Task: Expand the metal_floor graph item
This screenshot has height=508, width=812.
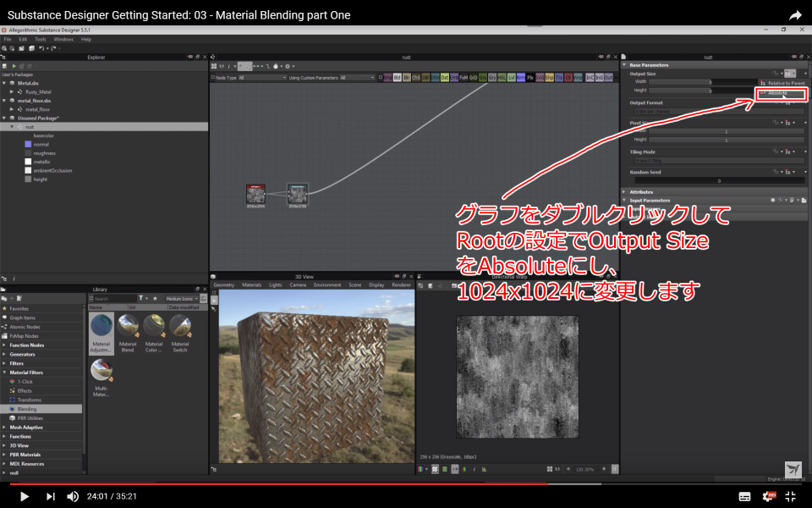Action: [x=12, y=109]
